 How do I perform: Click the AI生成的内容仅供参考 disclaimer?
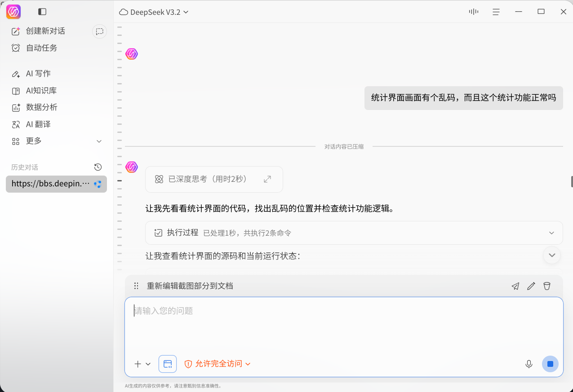point(173,386)
